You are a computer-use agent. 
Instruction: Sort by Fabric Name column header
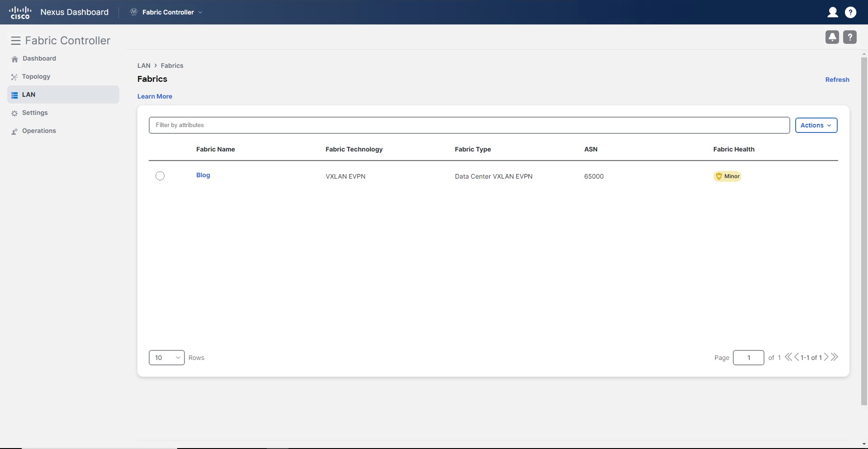[216, 149]
